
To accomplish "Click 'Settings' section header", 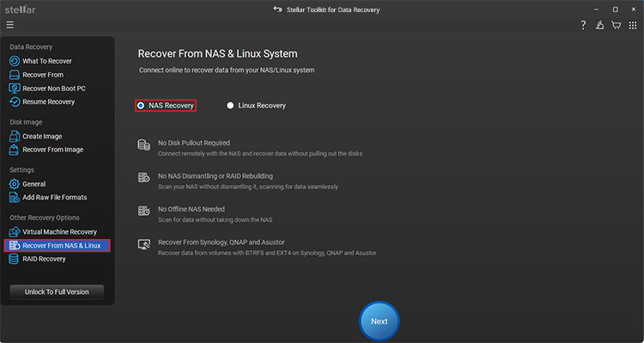I will click(x=21, y=170).
